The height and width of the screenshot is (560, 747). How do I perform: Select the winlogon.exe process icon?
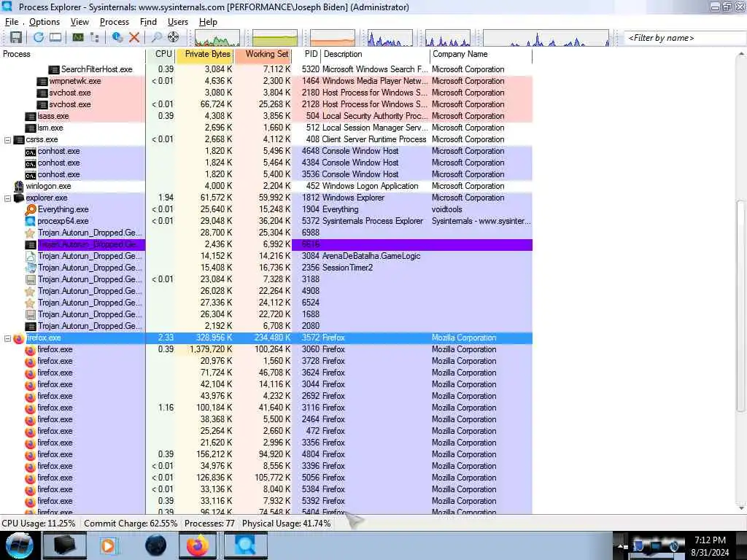coord(18,186)
